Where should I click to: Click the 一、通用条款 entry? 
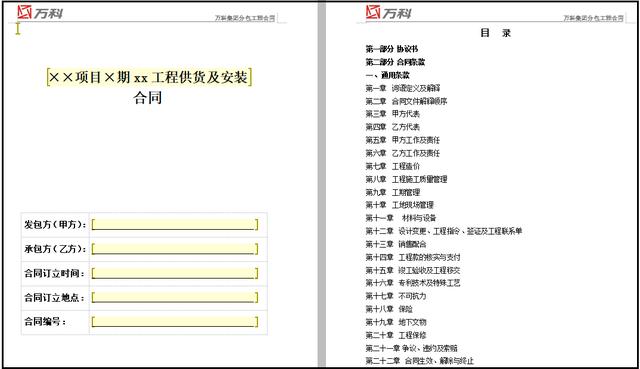(x=387, y=75)
